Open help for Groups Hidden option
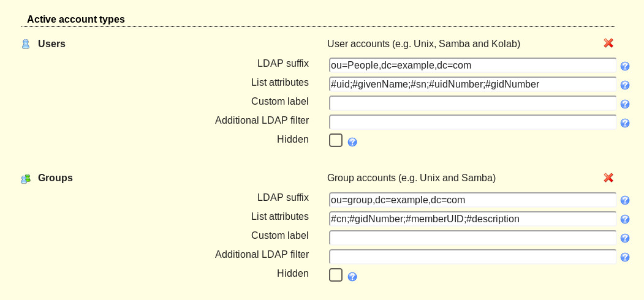 352,277
